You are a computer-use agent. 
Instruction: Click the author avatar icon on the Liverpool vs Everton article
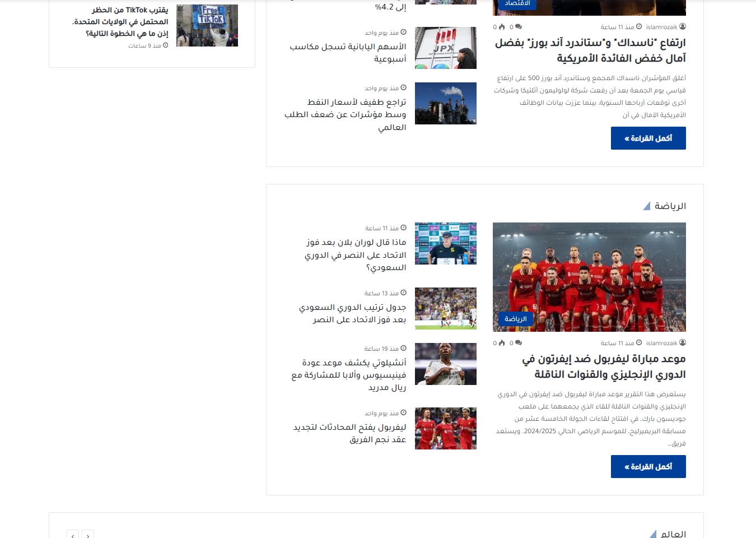(683, 342)
